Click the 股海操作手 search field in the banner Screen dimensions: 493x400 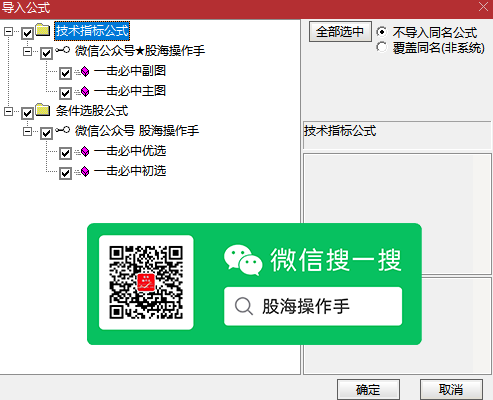(313, 306)
